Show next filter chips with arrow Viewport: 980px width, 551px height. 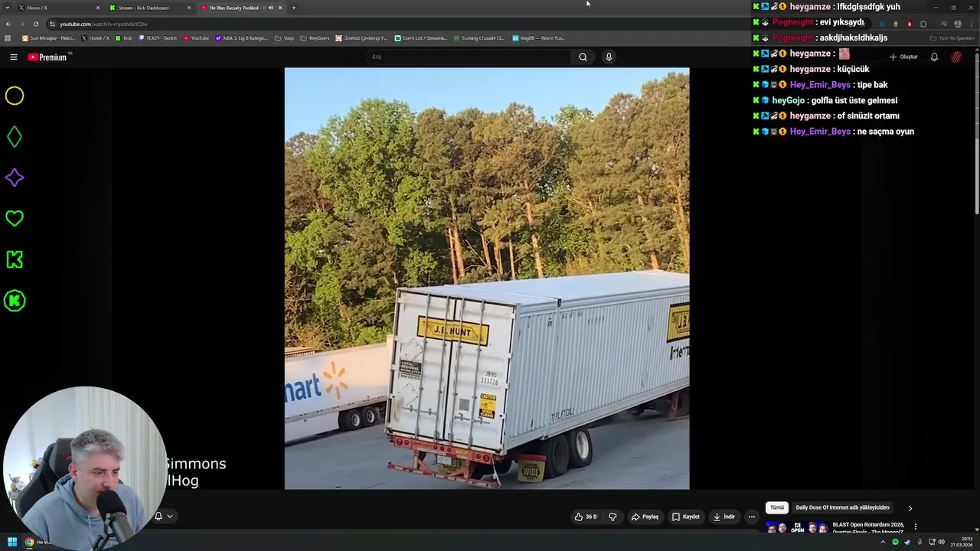pos(910,508)
